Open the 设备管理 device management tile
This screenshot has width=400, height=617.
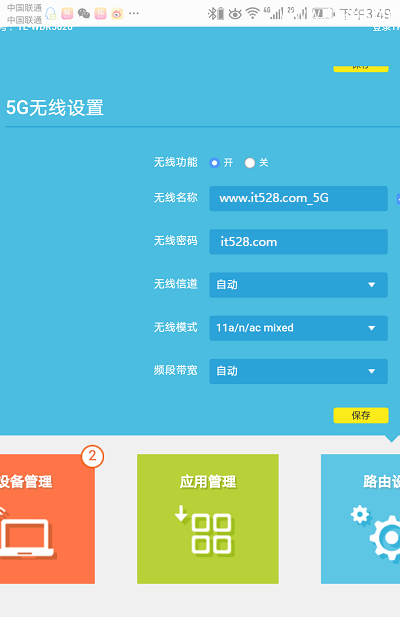pos(47,519)
